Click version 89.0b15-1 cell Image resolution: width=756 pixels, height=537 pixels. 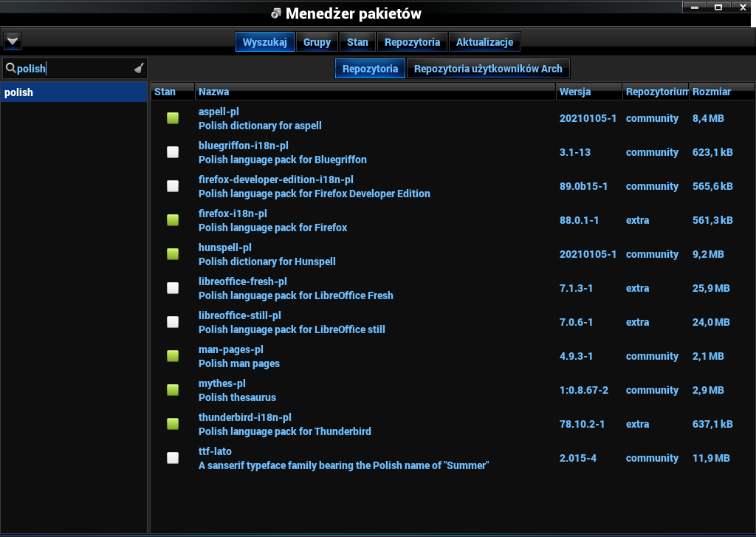[x=583, y=186]
